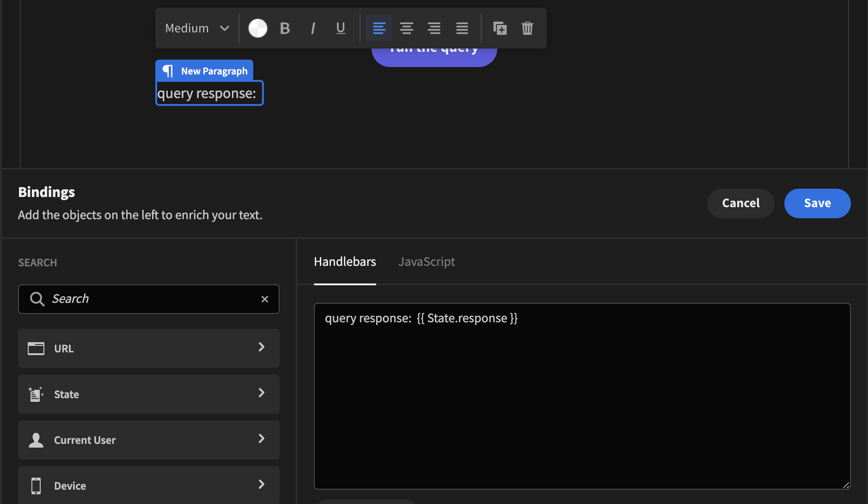Toggle bold formatting in the text toolbar
This screenshot has height=504, width=868.
pos(284,28)
